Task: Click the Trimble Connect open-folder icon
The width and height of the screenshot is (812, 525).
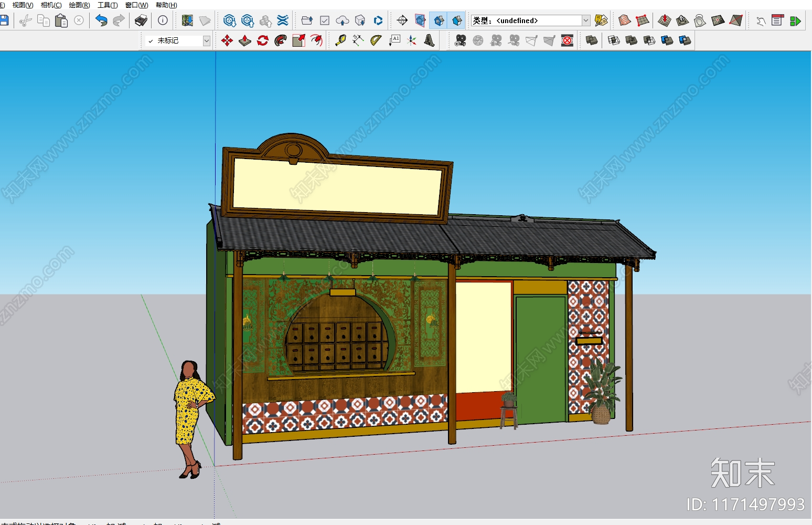Action: tap(307, 20)
